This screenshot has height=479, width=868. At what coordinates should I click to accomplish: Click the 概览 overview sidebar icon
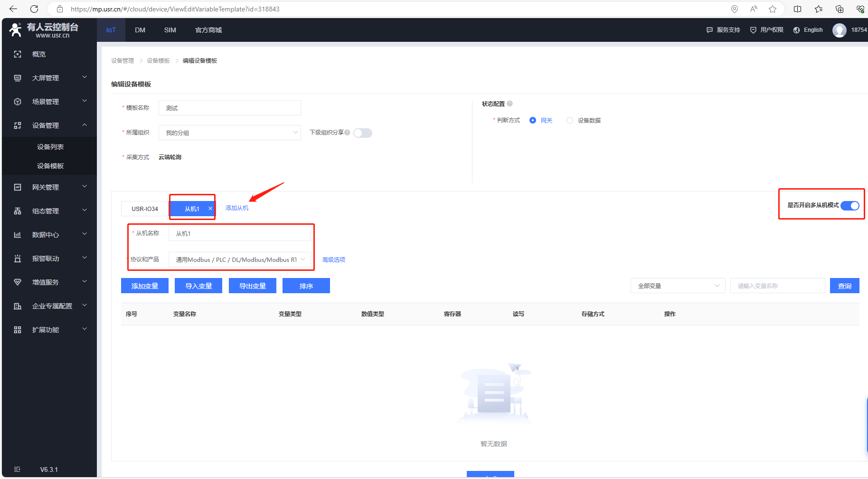point(18,54)
